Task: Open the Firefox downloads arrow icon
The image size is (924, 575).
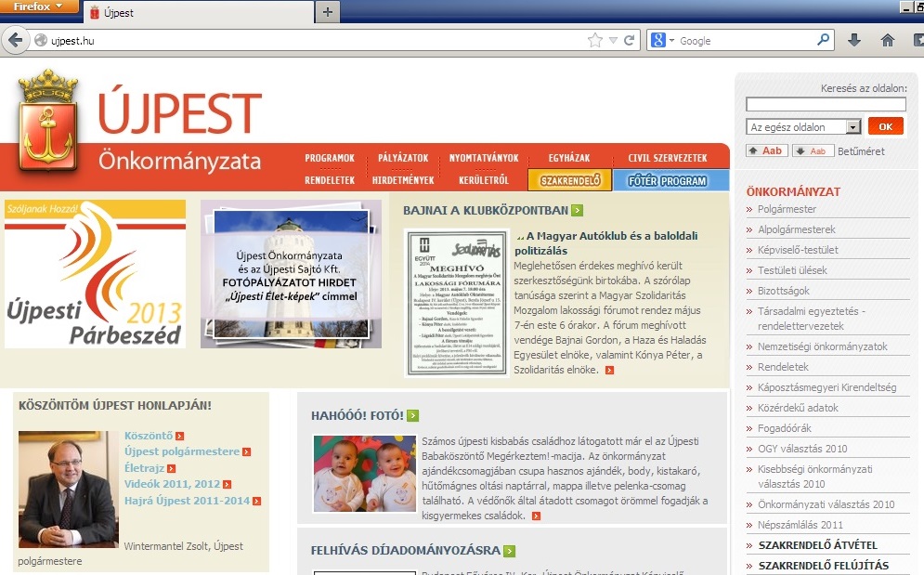Action: coord(855,41)
